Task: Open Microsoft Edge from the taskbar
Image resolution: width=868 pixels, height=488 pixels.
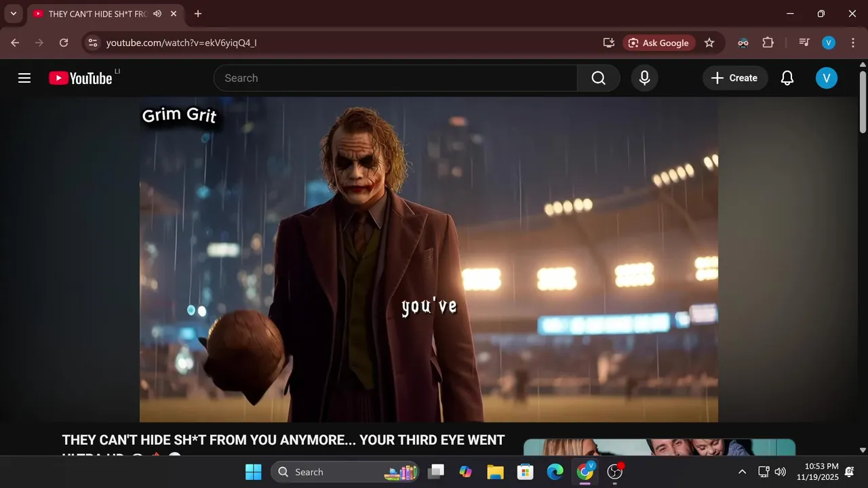Action: (555, 472)
